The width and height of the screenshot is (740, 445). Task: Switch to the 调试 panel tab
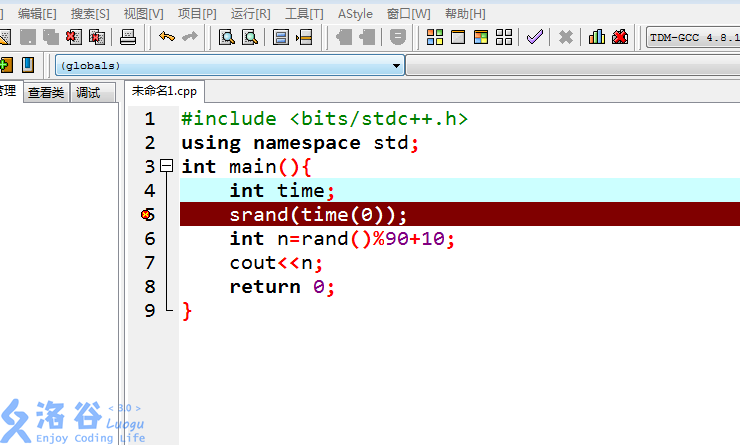pos(88,92)
